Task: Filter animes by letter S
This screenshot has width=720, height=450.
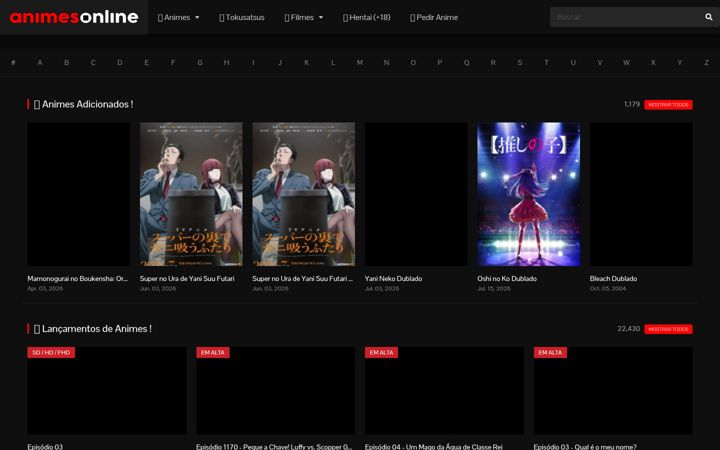Action: [519, 62]
